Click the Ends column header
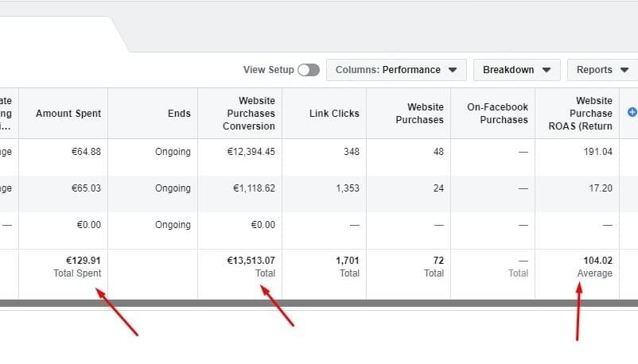This screenshot has height=364, width=638. (x=179, y=114)
